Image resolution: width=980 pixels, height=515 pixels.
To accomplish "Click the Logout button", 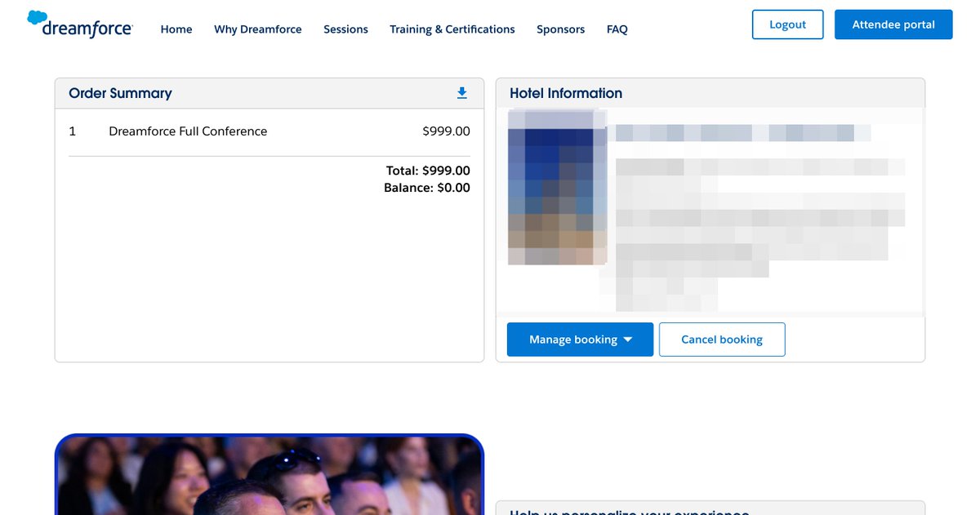I will [787, 24].
